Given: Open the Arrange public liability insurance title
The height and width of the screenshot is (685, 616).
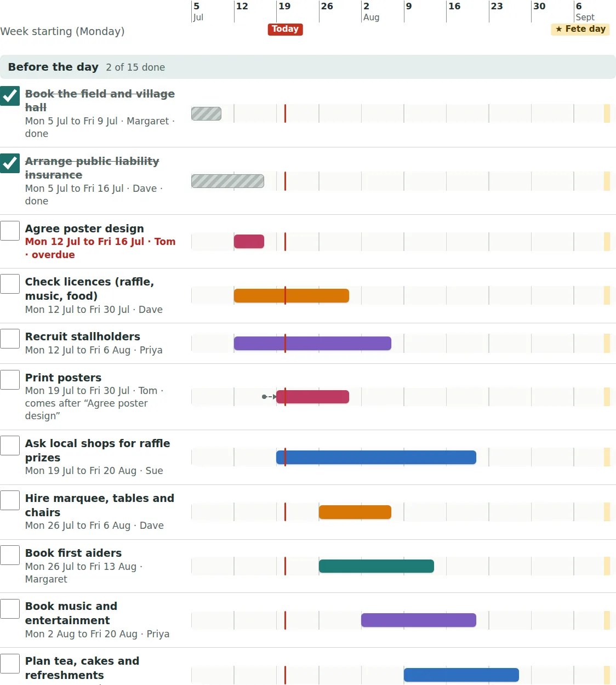Looking at the screenshot, I should (92, 168).
